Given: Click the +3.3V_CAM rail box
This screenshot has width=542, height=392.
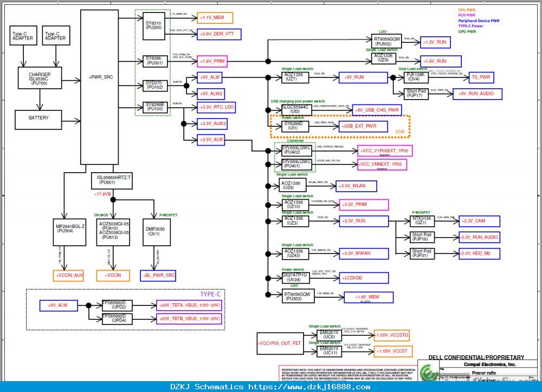Looking at the screenshot, I should [480, 221].
